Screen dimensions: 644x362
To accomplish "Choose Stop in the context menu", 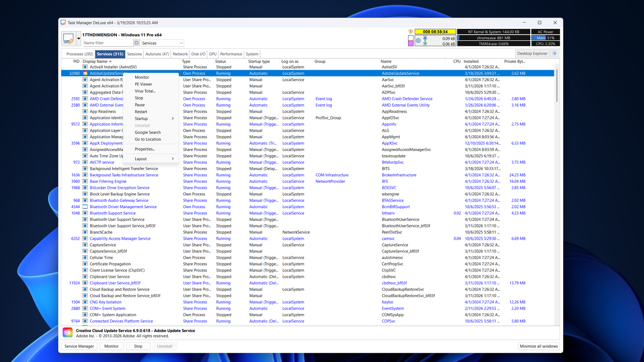I will click(151, 98).
